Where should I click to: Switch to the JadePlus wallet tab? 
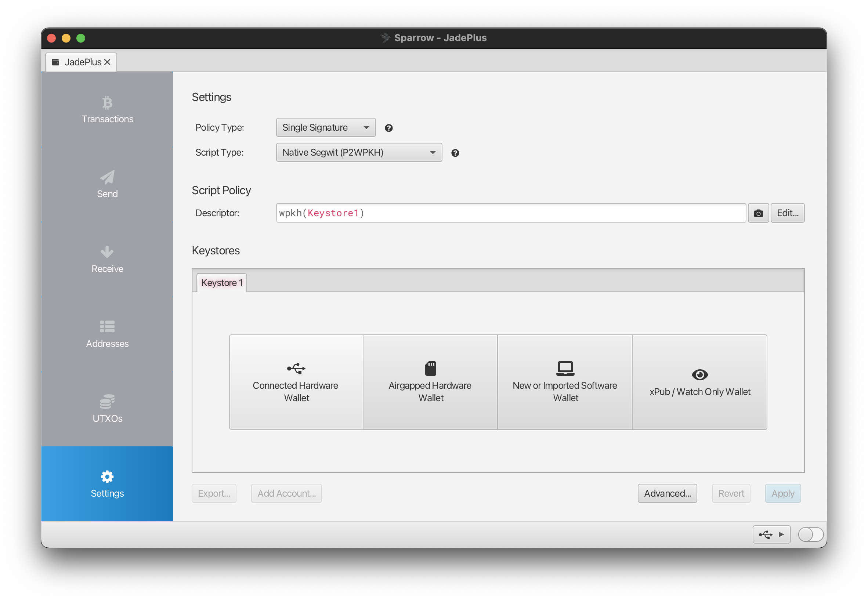click(x=83, y=62)
